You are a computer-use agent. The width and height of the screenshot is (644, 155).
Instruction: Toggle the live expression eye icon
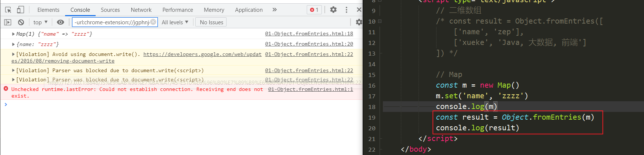coord(61,22)
